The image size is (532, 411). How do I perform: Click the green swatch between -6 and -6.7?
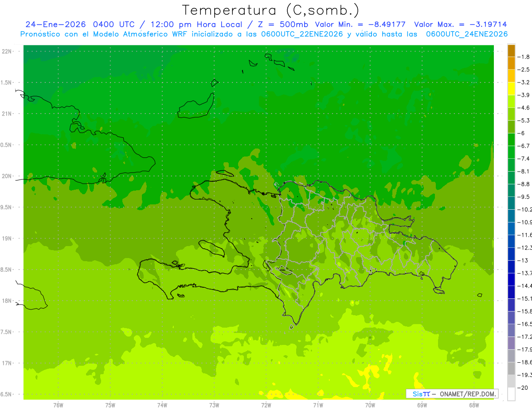511,139
